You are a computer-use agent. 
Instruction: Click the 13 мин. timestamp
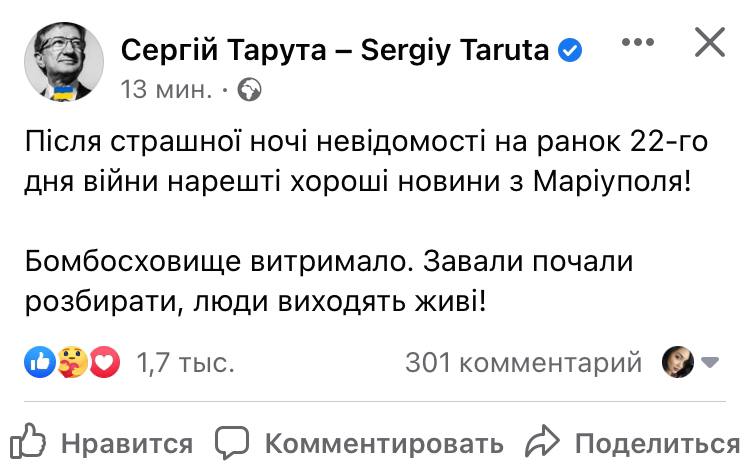click(165, 89)
